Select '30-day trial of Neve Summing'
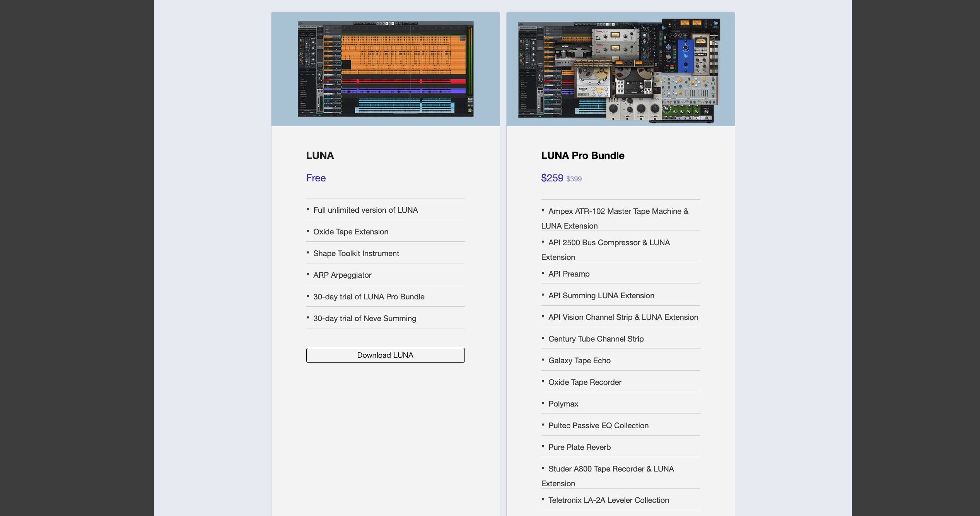980x516 pixels. [385, 318]
